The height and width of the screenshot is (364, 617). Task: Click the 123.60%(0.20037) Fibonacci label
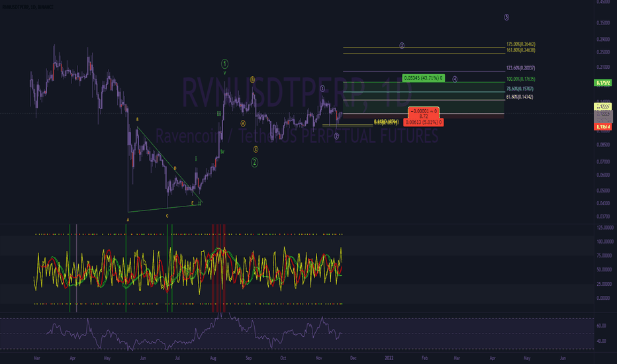coord(520,68)
